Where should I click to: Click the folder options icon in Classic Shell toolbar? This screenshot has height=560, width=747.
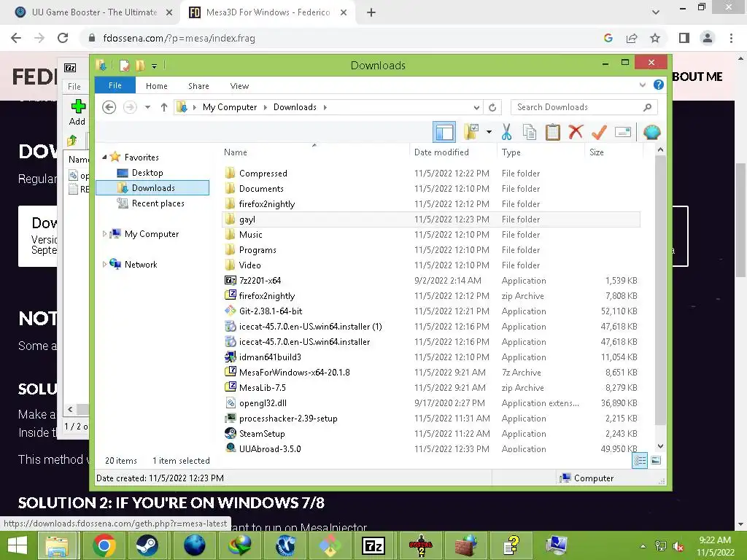(471, 132)
